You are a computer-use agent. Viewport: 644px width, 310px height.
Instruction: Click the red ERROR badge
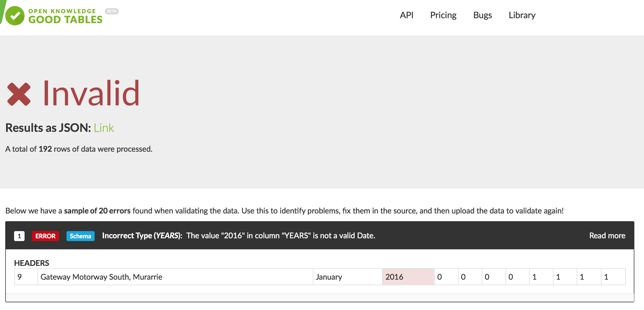pyautogui.click(x=45, y=236)
